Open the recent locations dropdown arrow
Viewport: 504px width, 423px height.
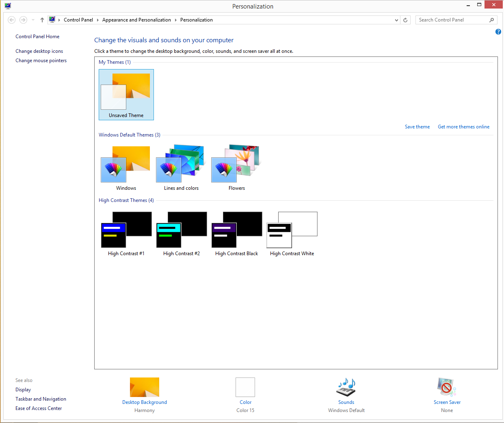tap(33, 20)
